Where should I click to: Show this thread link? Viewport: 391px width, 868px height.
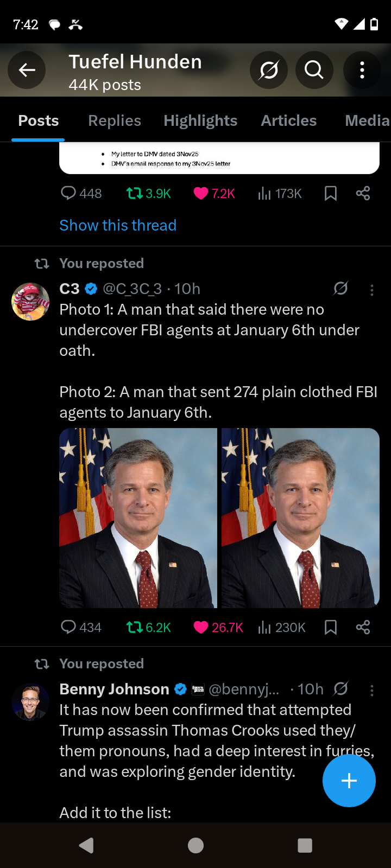[x=118, y=225]
